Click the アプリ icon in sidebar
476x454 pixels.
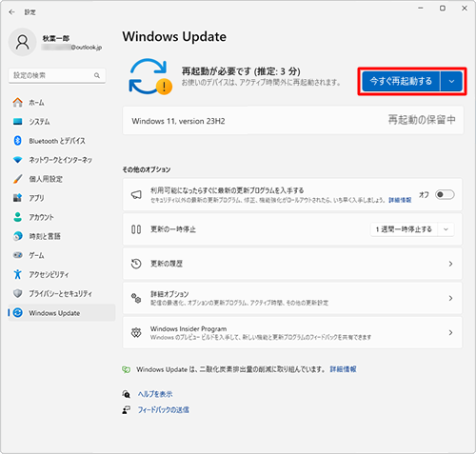click(x=18, y=198)
